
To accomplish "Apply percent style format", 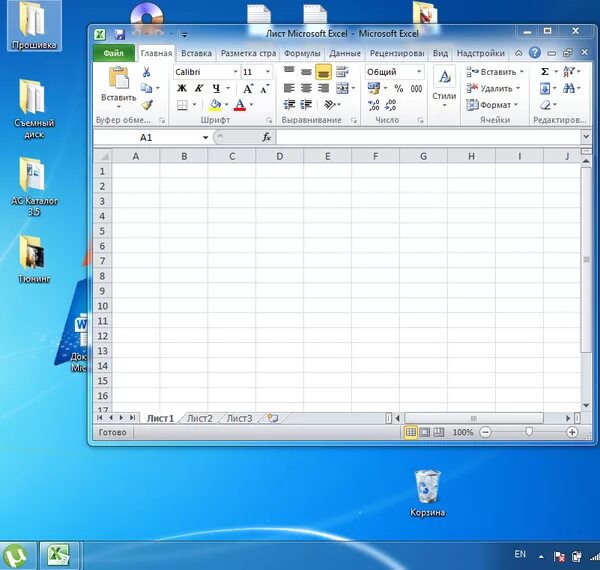I will pos(399,89).
